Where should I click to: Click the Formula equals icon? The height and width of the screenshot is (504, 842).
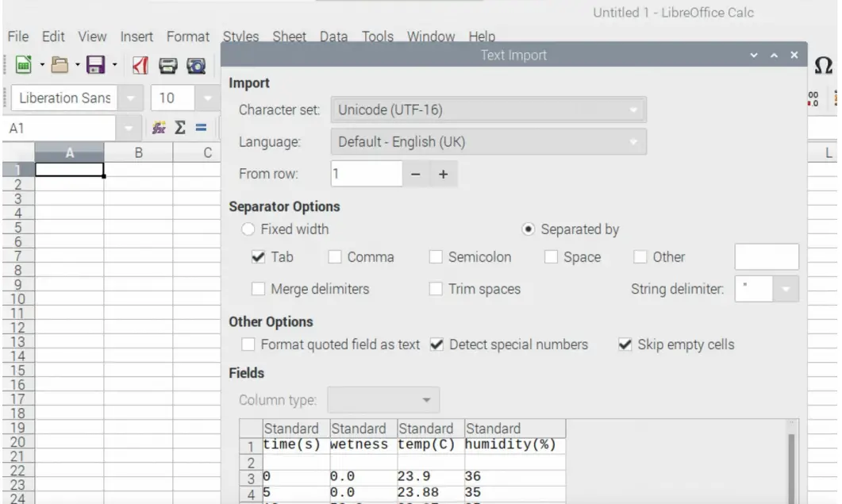point(201,128)
